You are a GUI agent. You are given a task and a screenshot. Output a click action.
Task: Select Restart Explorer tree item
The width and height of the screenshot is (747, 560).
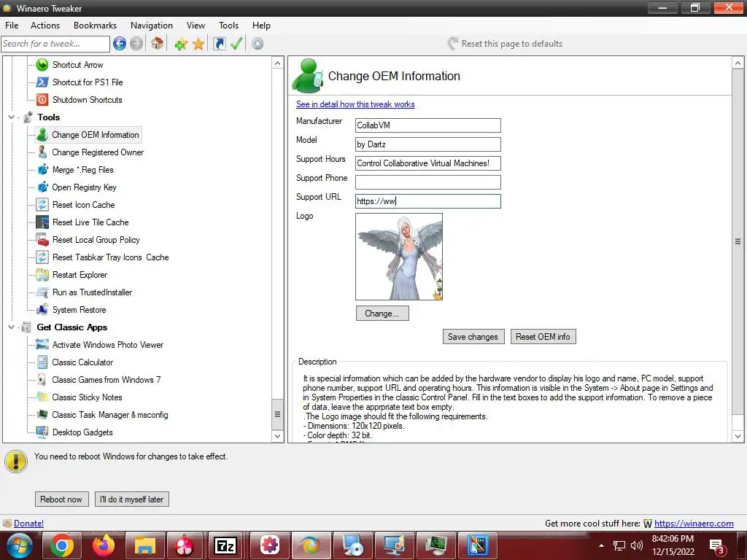80,275
